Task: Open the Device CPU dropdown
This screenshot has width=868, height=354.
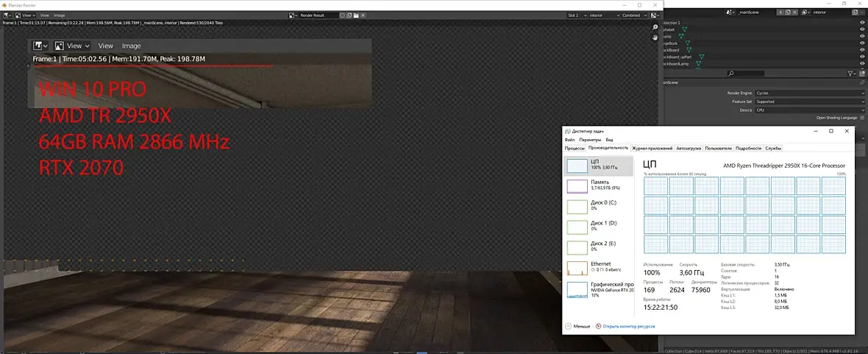Action: tap(811, 110)
